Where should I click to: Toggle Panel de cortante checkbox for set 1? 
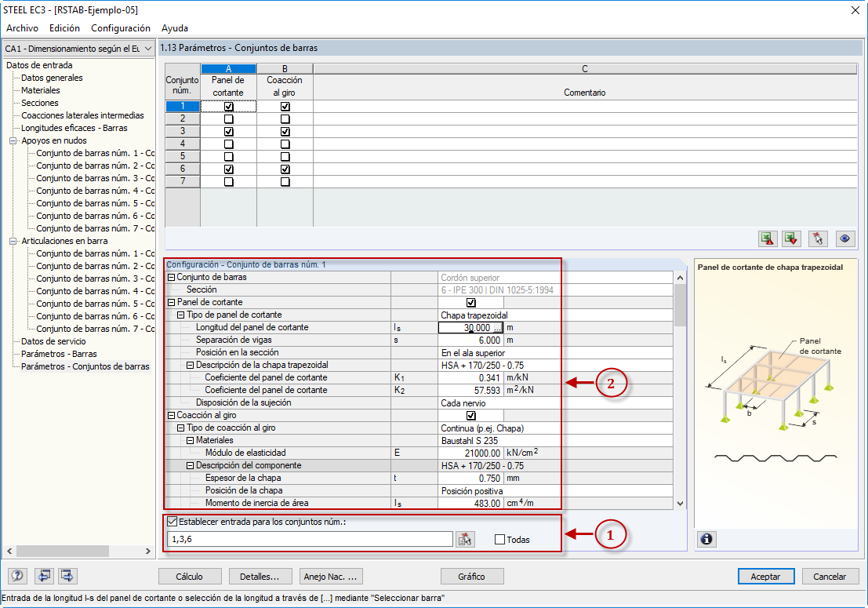coord(229,107)
